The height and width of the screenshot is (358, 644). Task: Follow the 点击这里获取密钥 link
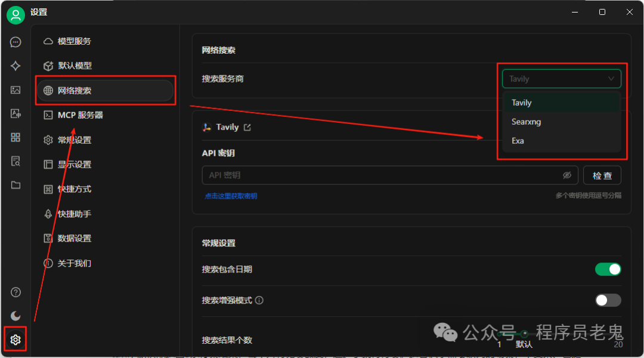point(231,196)
